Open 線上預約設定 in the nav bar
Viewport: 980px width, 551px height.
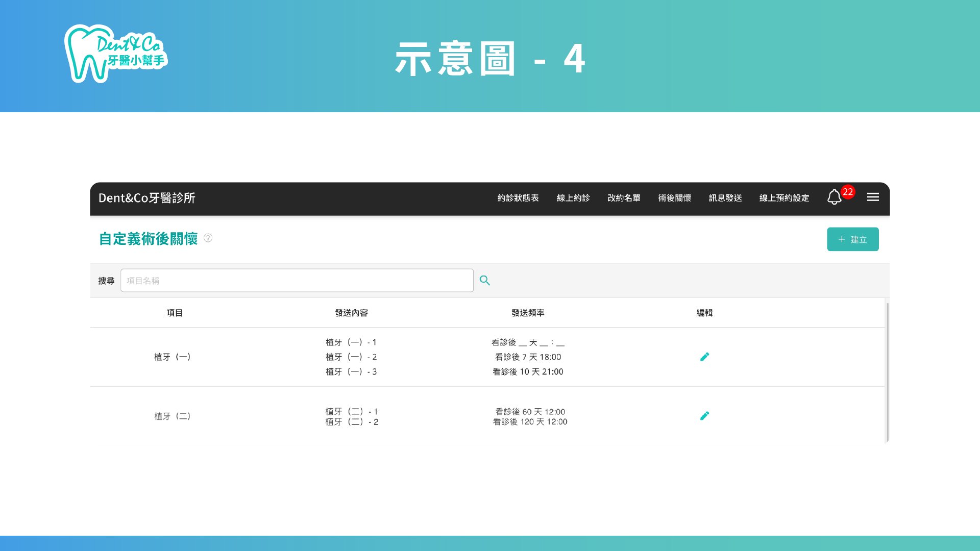(784, 198)
